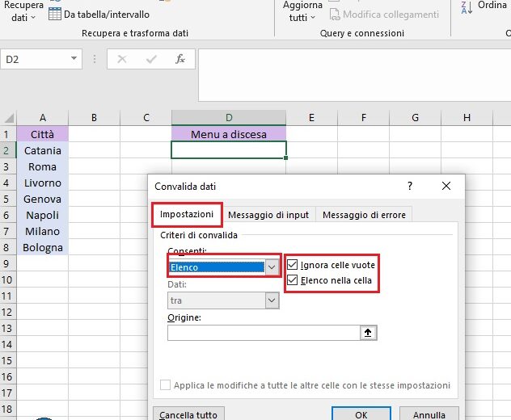Screen dimensions: 511x420
Task: Click the formula bar cancel X icon
Action: 122,59
